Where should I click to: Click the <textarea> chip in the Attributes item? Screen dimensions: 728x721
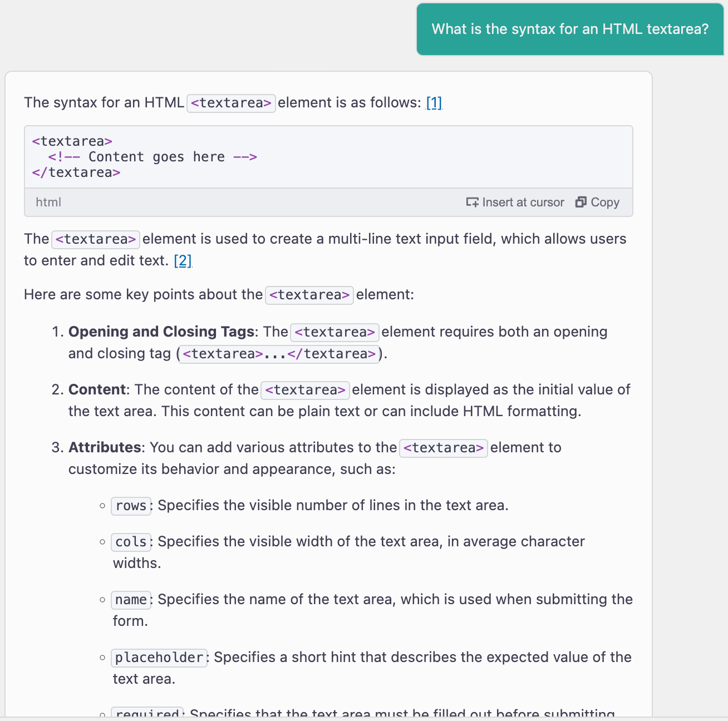[x=443, y=448]
